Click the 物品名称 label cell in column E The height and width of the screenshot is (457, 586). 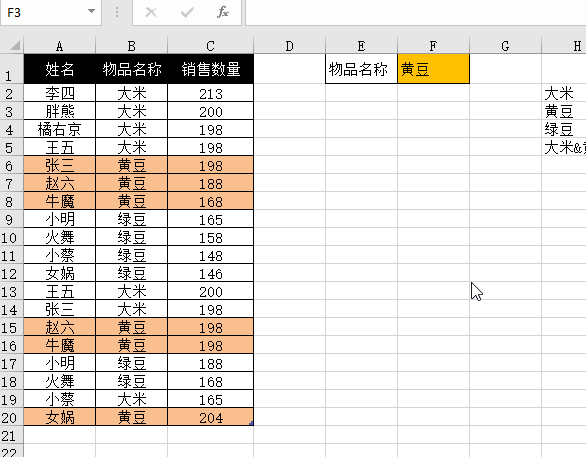361,69
